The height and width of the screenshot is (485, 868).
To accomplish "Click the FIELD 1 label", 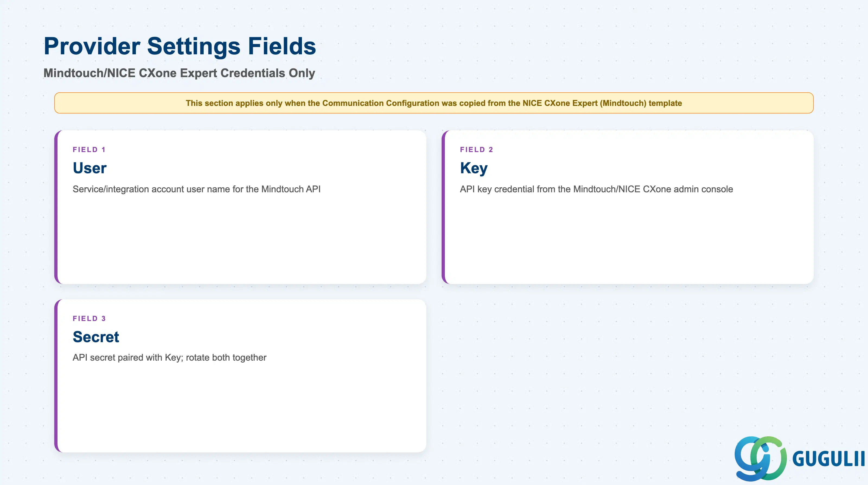I will [x=89, y=149].
